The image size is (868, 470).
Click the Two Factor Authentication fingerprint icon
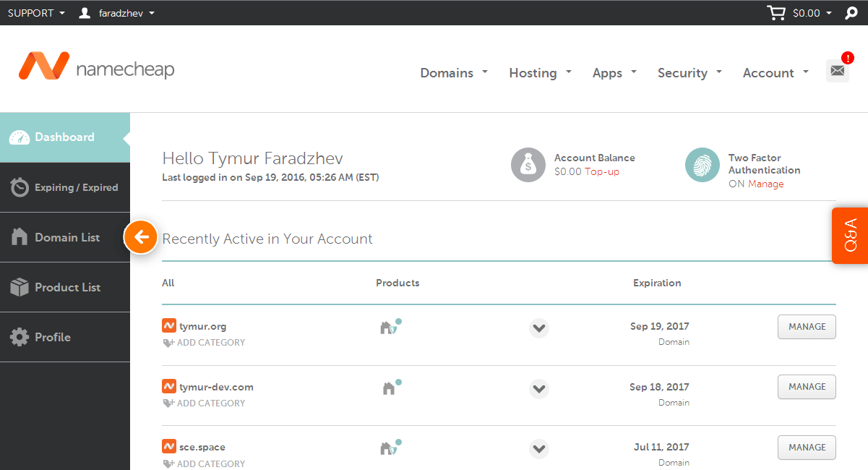702,165
